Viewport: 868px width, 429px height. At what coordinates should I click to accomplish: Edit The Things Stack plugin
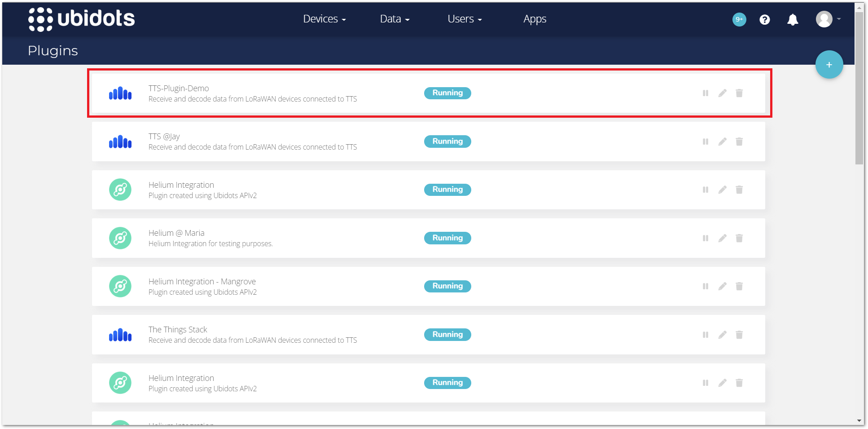pyautogui.click(x=722, y=334)
